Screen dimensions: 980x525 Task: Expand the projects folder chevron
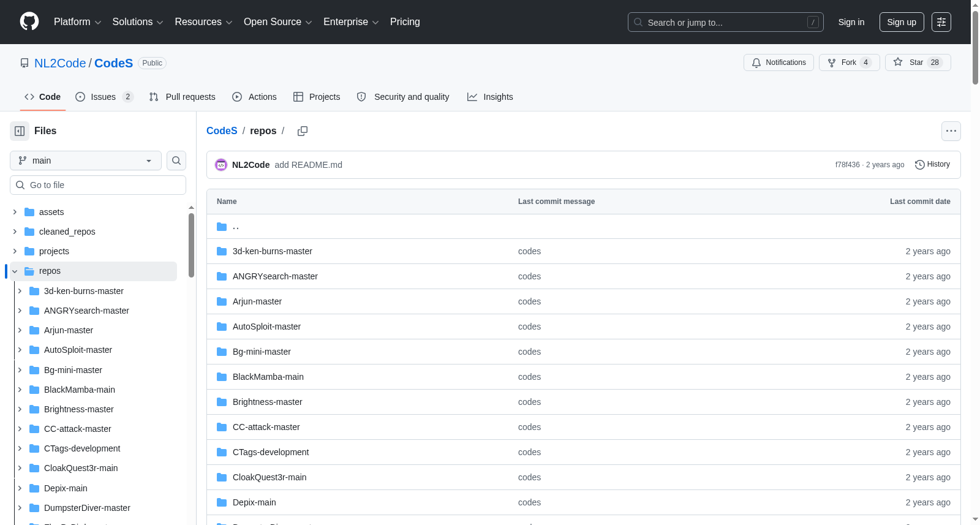(x=15, y=251)
